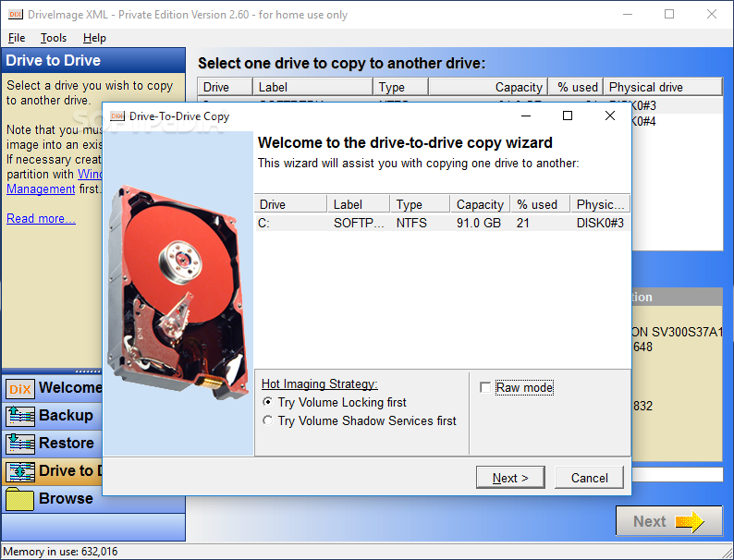Sort wizard list by Drive column header
734x560 pixels.
[x=290, y=204]
